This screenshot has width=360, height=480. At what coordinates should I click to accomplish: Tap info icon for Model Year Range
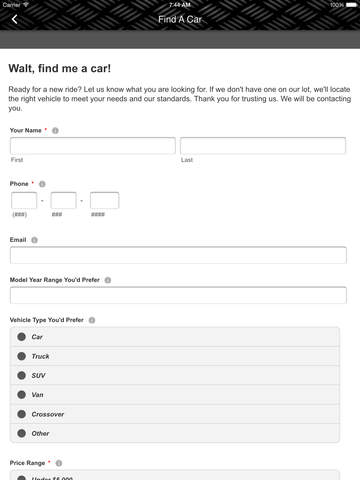tap(108, 280)
